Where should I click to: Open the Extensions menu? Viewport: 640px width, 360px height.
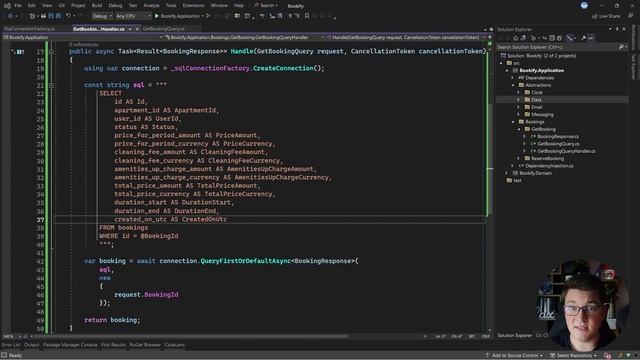(193, 6)
